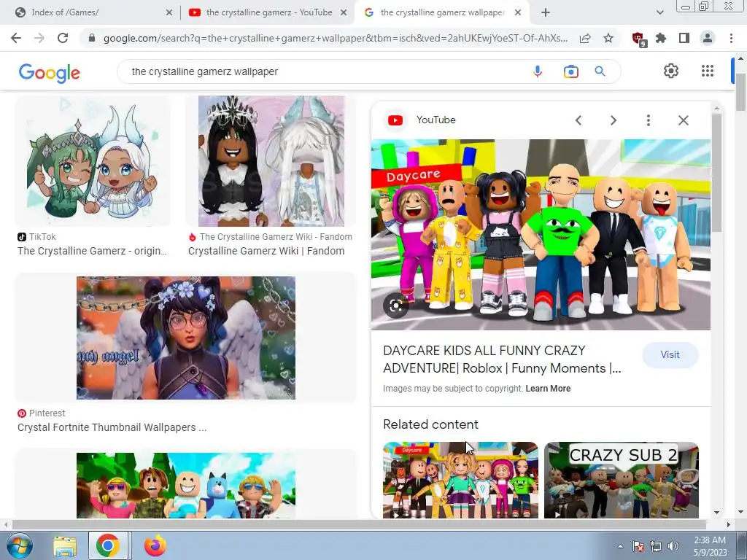This screenshot has height=560, width=747.
Task: Click the preview panel scroll down arrow
Action: pos(716,513)
